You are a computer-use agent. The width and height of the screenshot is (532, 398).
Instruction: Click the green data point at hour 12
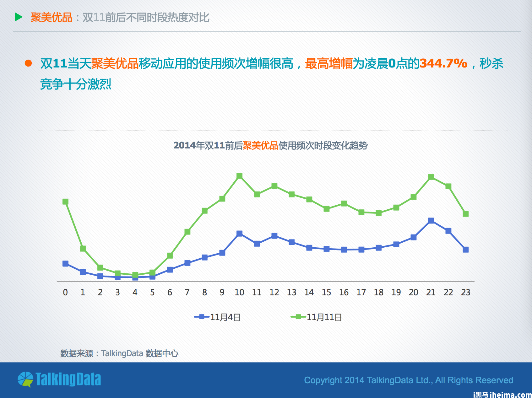pyautogui.click(x=274, y=186)
